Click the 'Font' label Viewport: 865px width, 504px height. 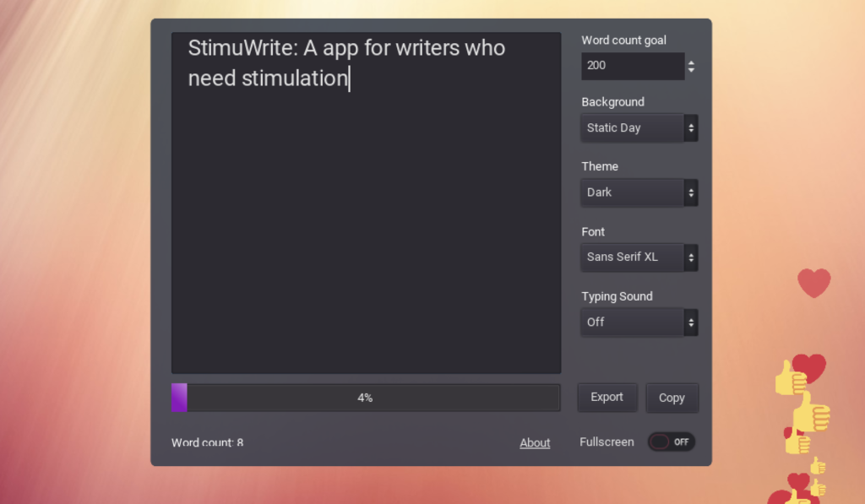point(593,231)
